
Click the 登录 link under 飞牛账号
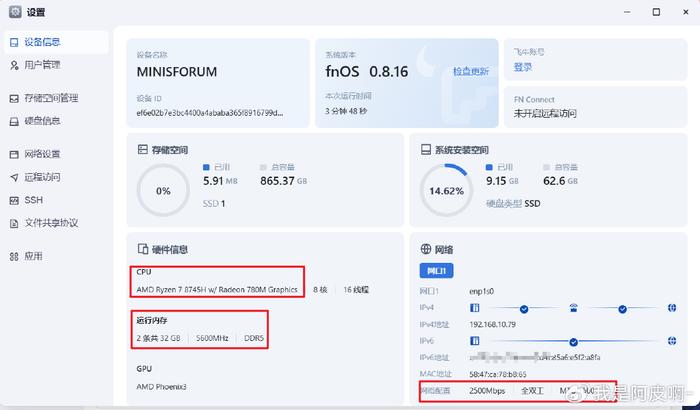tap(523, 67)
